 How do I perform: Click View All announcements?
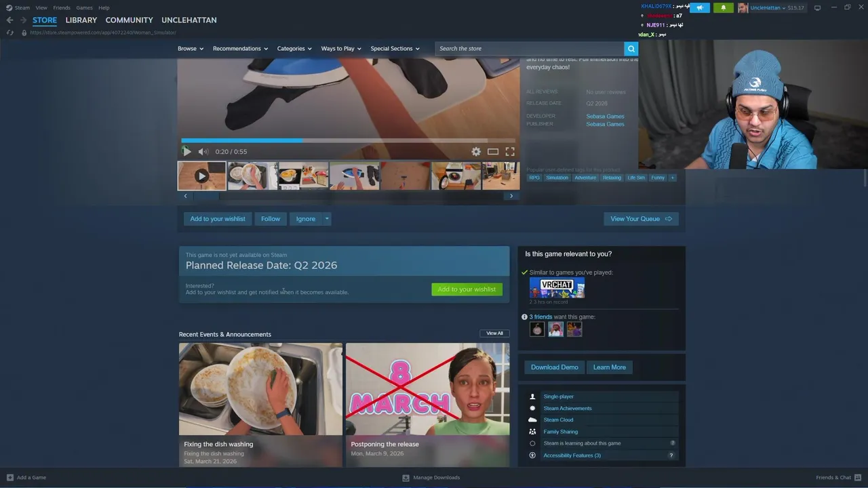(x=494, y=333)
